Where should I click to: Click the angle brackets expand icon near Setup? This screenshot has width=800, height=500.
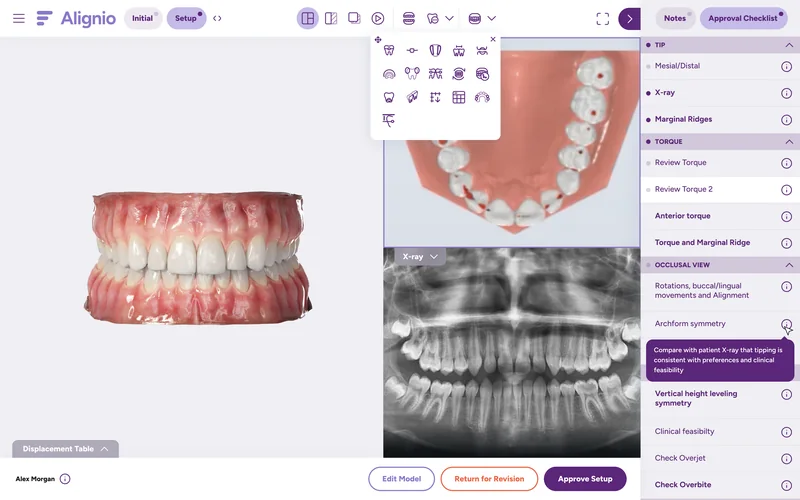point(217,18)
